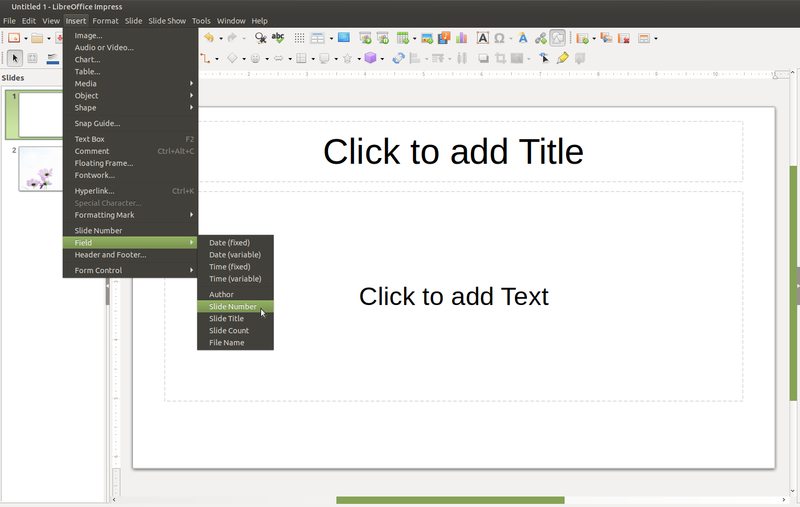Click the Insert Hyperlink chain icon

541,38
